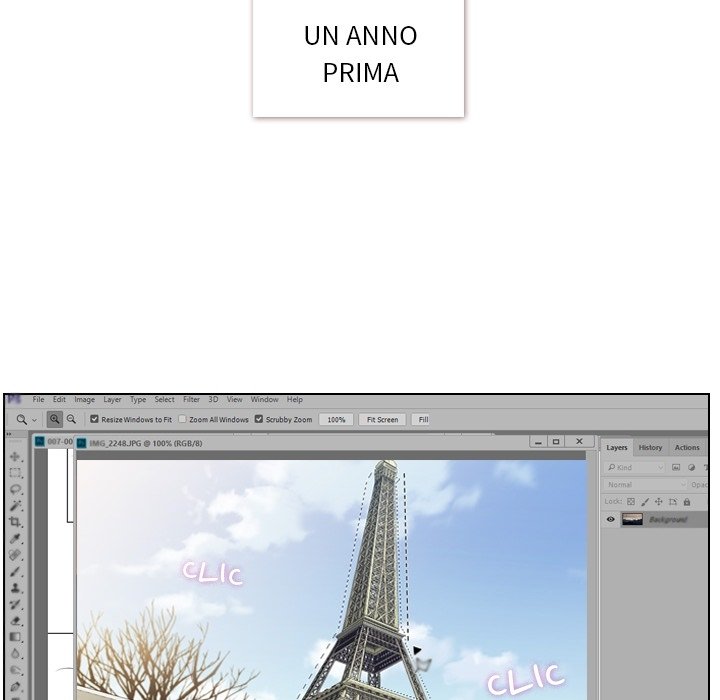Enable Zoom All Windows checkbox

[x=182, y=420]
